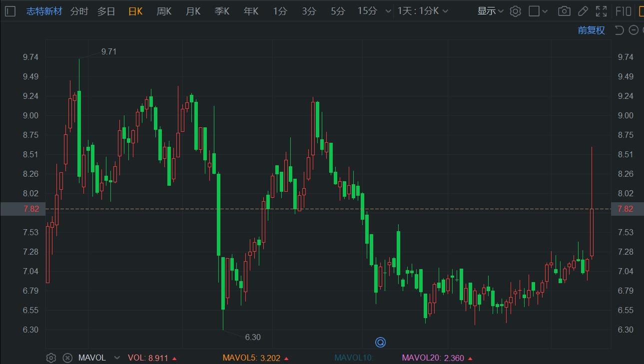Switch to the 年K tab
Image resolution: width=644 pixels, height=364 pixels.
[x=251, y=11]
